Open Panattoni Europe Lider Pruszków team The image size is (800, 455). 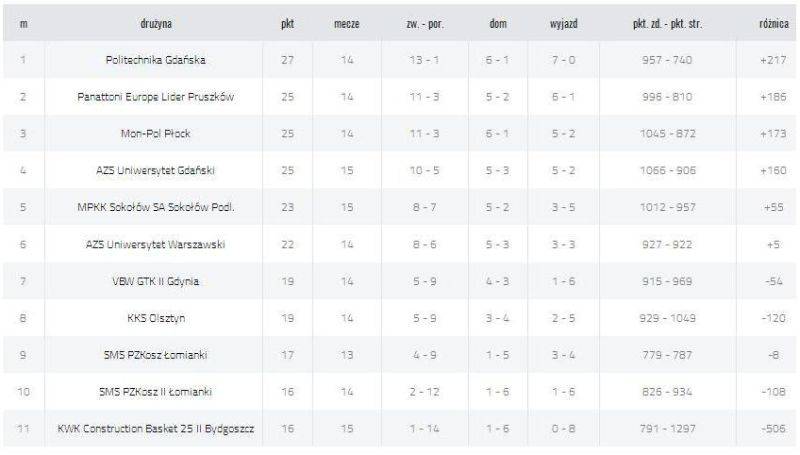click(156, 96)
